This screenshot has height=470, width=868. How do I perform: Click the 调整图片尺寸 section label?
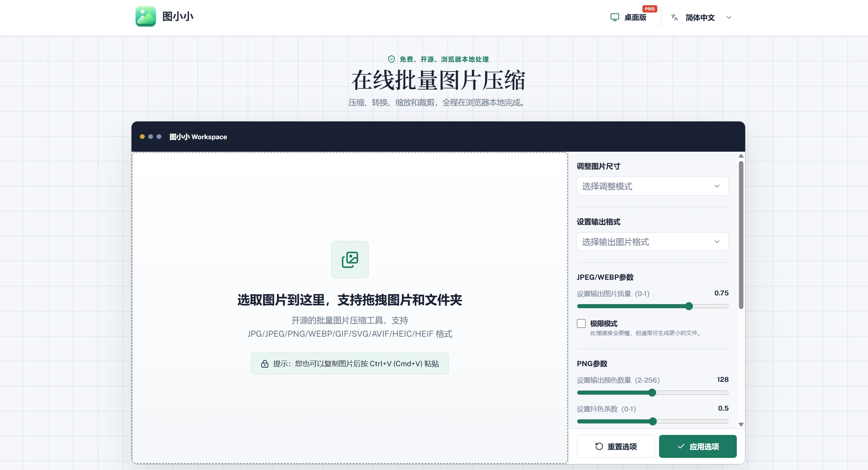click(598, 166)
